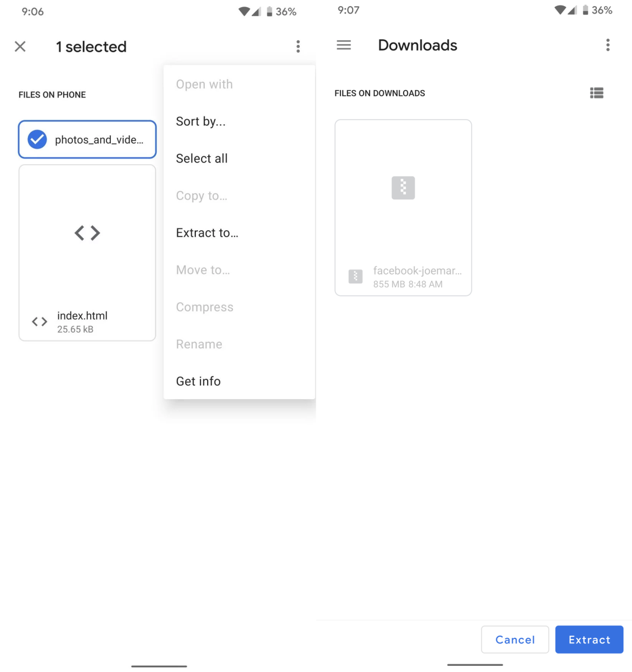The image size is (632, 672).
Task: Click the small code icon beside index.html
Action: (40, 322)
